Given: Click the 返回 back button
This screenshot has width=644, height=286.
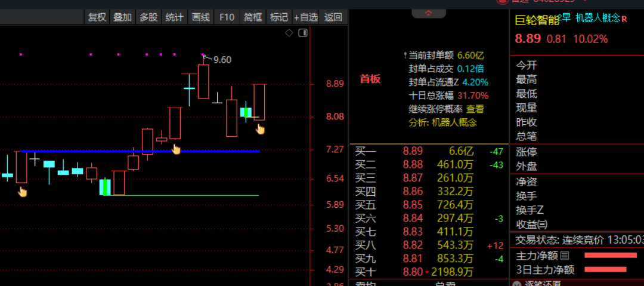Looking at the screenshot, I should point(333,17).
